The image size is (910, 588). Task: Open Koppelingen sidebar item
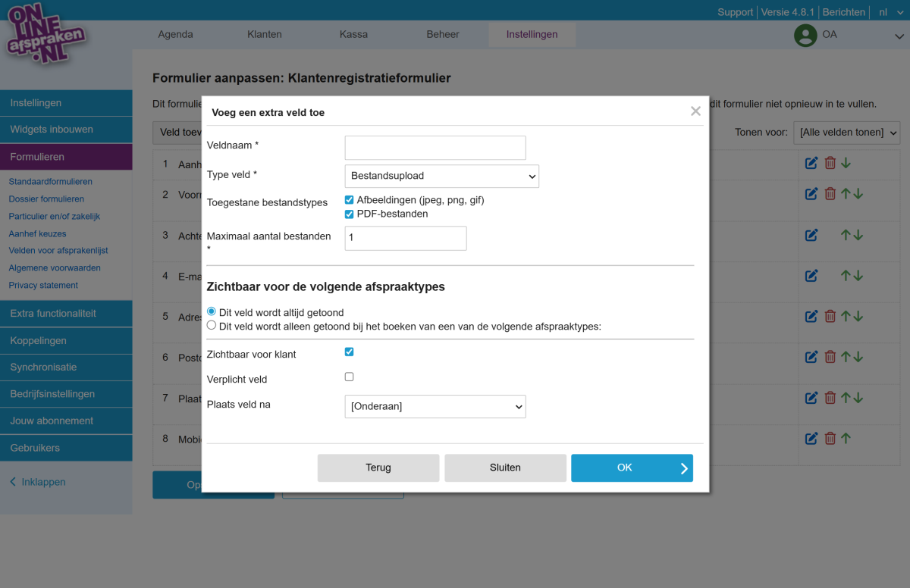(x=66, y=341)
